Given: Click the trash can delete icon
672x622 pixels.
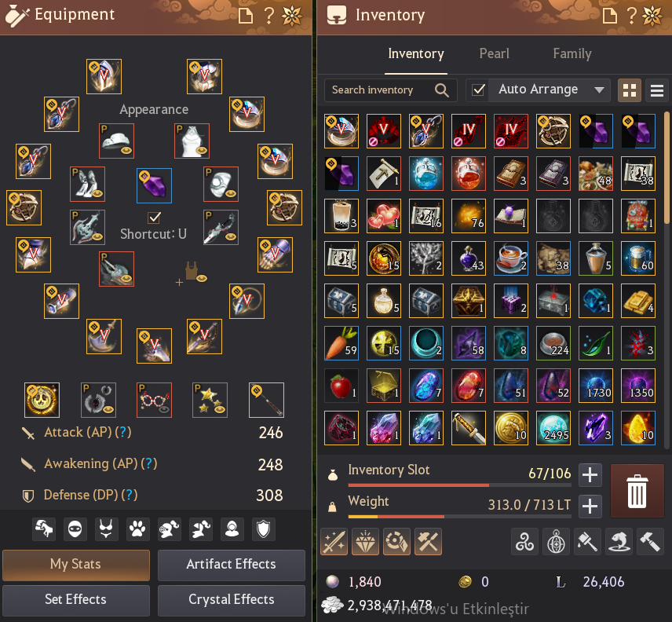Looking at the screenshot, I should [637, 491].
